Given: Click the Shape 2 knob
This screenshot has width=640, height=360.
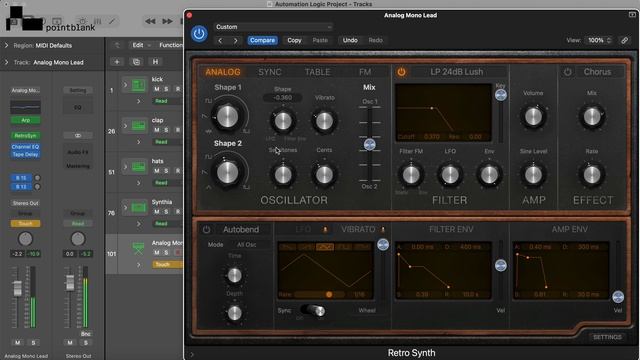Looking at the screenshot, I should tap(227, 172).
